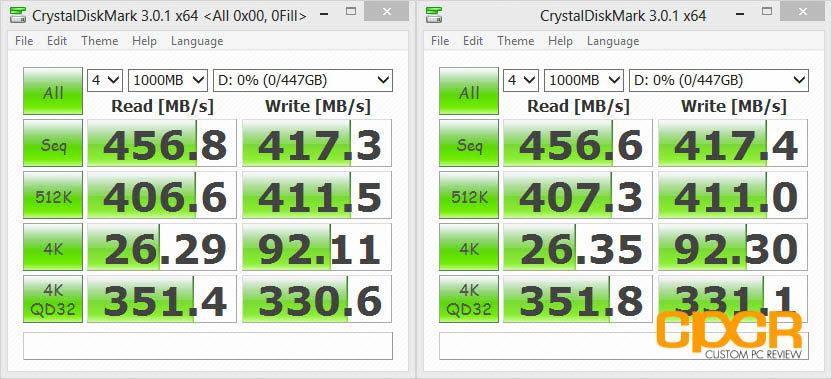The height and width of the screenshot is (379, 832).
Task: Start all benchmarks using right window's All button
Action: click(x=469, y=91)
